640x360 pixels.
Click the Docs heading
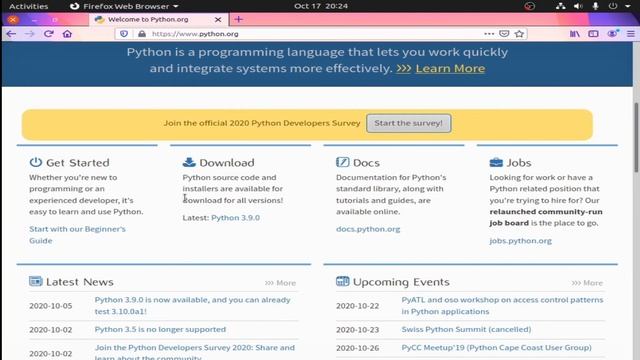point(366,162)
